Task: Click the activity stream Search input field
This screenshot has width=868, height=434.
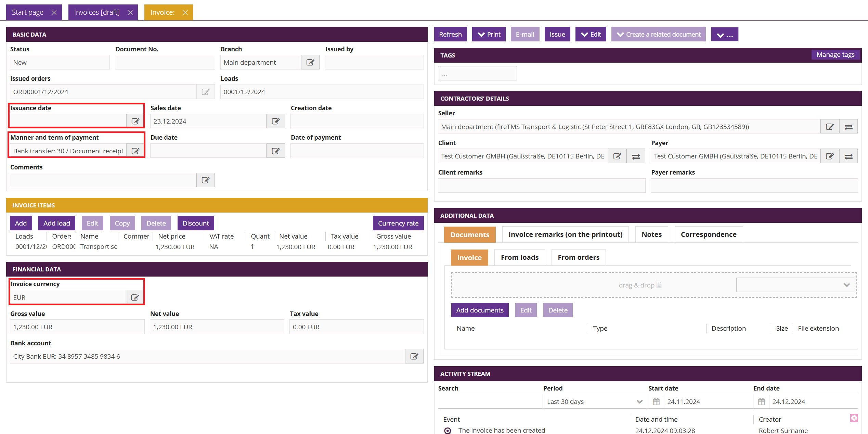Action: 490,401
